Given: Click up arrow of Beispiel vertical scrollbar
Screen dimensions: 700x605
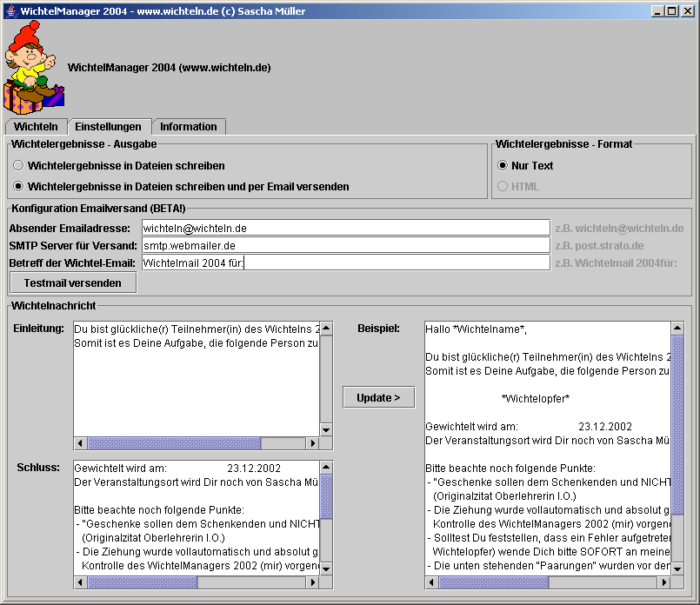Looking at the screenshot, I should (x=677, y=329).
